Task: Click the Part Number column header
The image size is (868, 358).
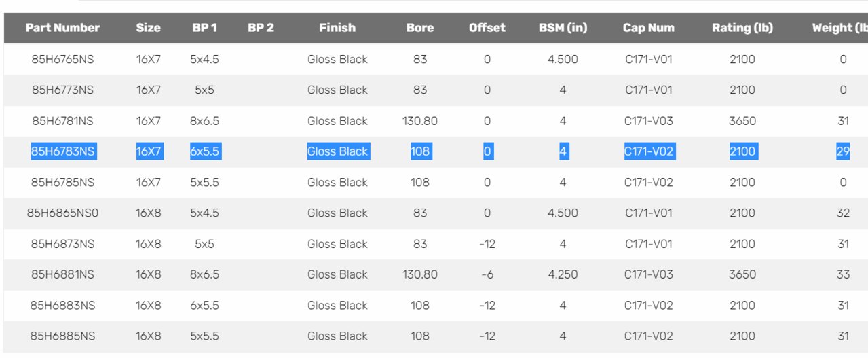Action: (x=62, y=28)
